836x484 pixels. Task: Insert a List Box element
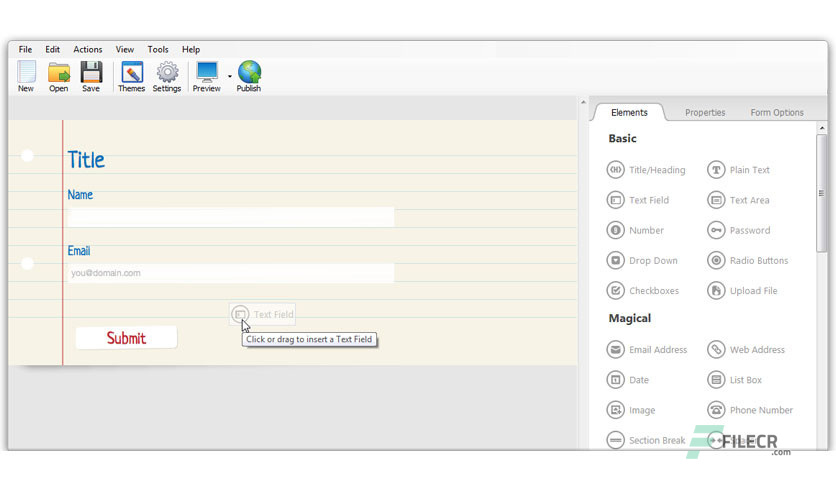pos(735,380)
